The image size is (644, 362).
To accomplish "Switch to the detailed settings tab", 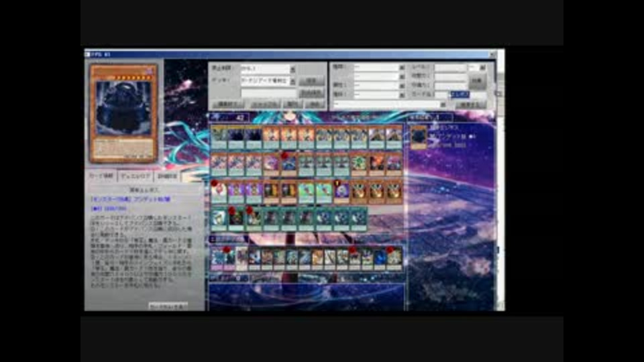I will click(168, 176).
